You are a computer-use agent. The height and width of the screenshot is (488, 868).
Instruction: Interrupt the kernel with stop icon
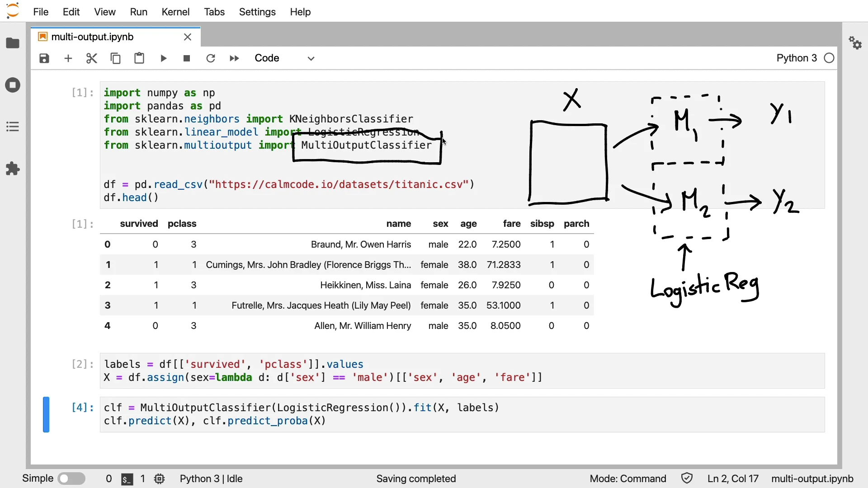(187, 58)
